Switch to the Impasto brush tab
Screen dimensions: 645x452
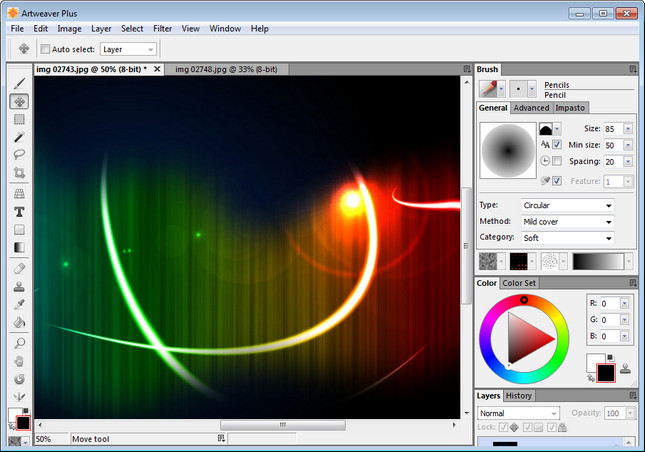click(x=570, y=107)
